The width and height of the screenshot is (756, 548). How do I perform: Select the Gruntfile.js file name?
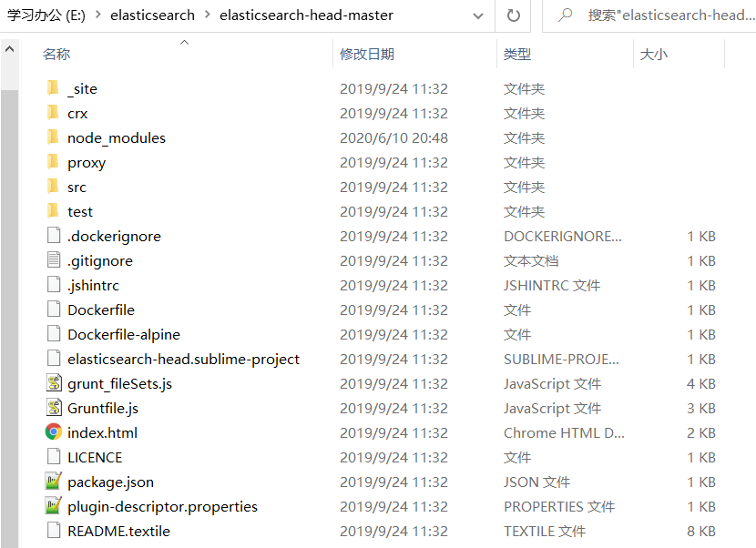(x=103, y=408)
